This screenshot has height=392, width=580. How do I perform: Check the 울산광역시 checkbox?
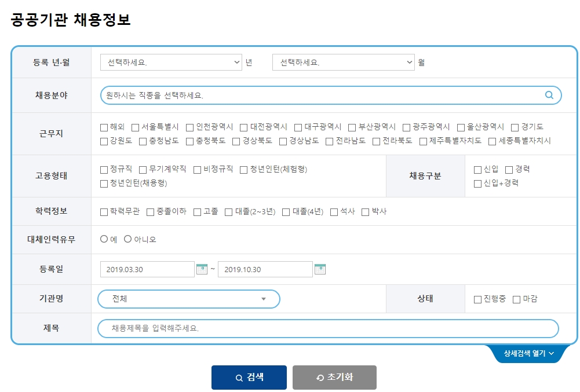pos(461,127)
